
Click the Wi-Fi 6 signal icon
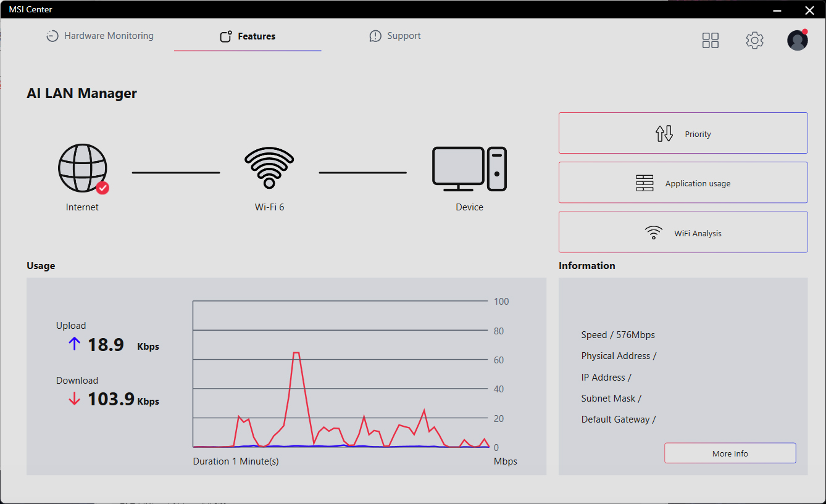pyautogui.click(x=269, y=167)
